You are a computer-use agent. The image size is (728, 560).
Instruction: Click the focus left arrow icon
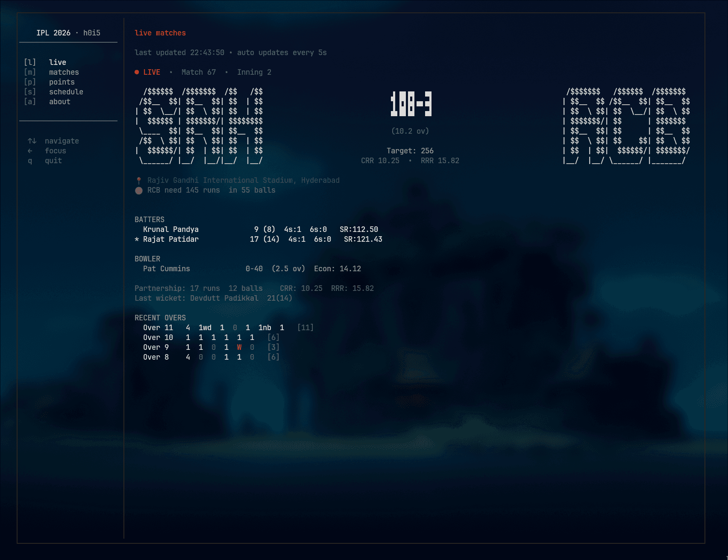30,151
